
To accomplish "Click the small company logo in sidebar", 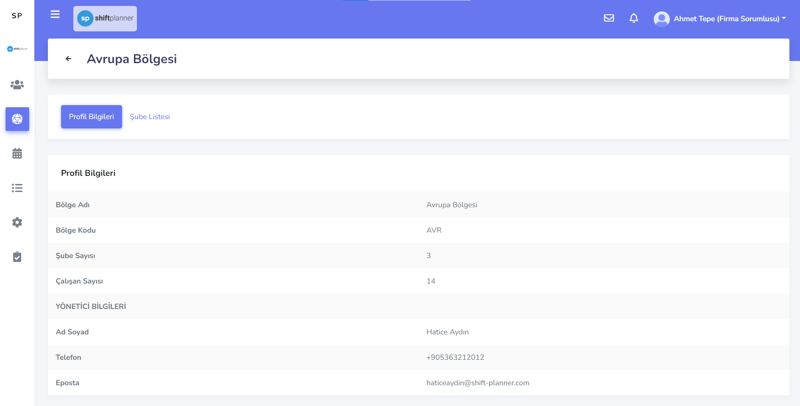I will [x=17, y=48].
